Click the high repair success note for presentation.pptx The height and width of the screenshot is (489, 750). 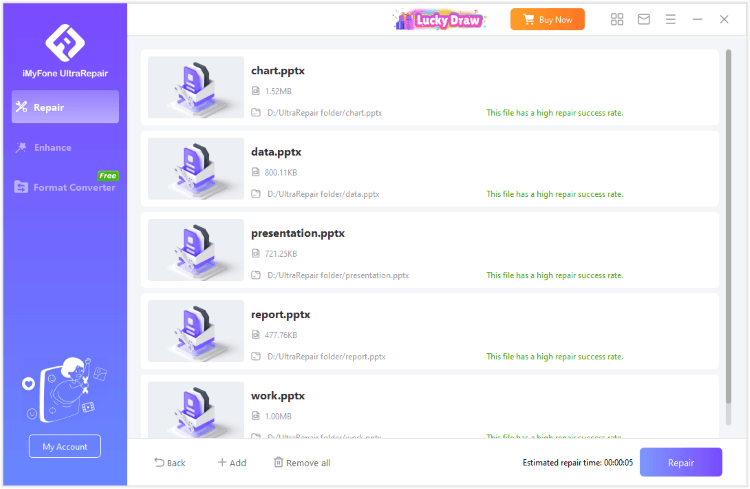[555, 276]
